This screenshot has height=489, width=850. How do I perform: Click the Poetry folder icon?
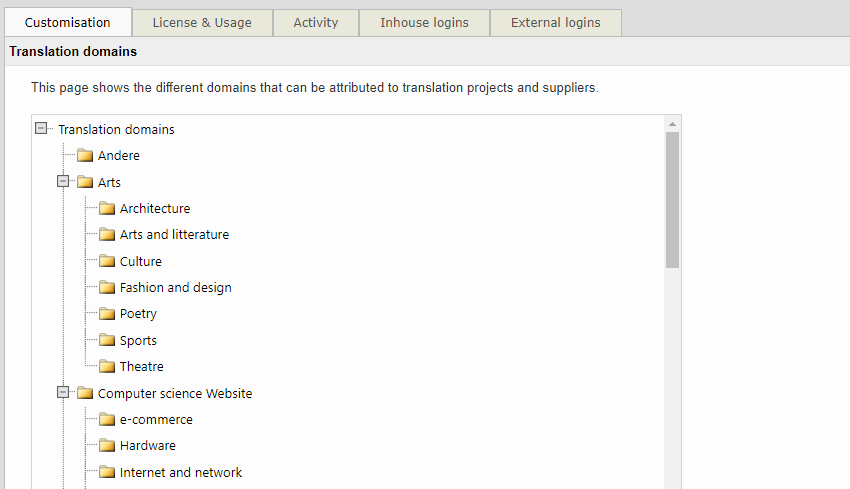(x=107, y=314)
